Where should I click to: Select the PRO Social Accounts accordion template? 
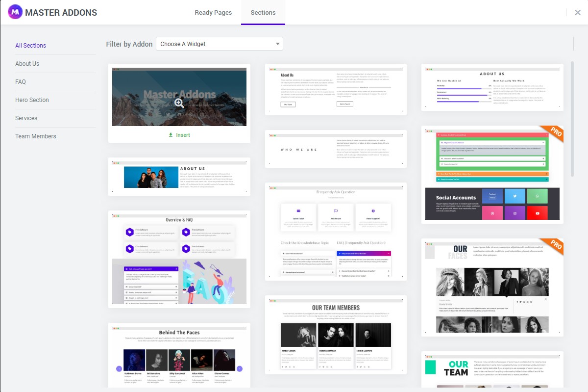point(492,174)
